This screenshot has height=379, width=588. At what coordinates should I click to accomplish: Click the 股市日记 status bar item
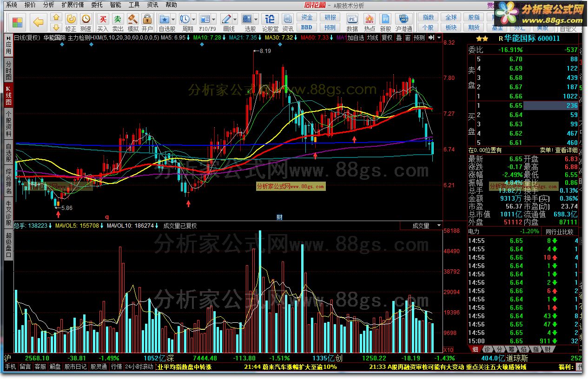click(75, 366)
